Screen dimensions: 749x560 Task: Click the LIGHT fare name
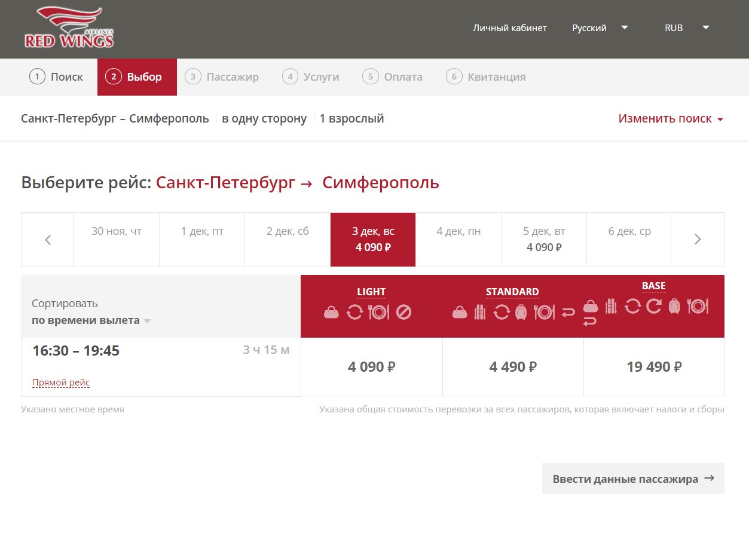coord(371,292)
